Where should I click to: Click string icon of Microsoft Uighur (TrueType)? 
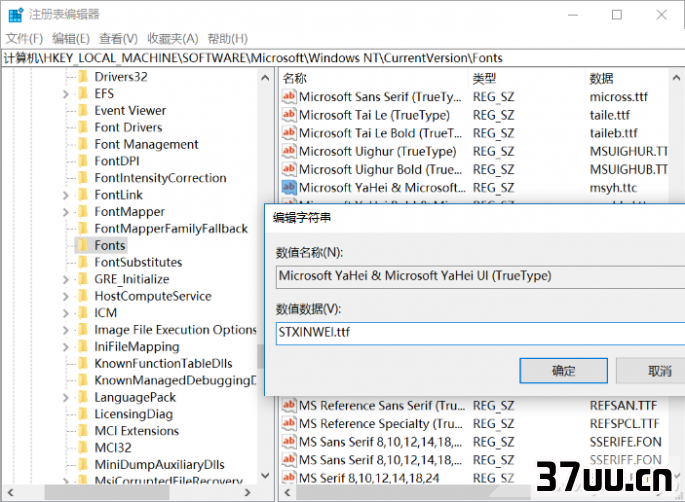coord(289,151)
